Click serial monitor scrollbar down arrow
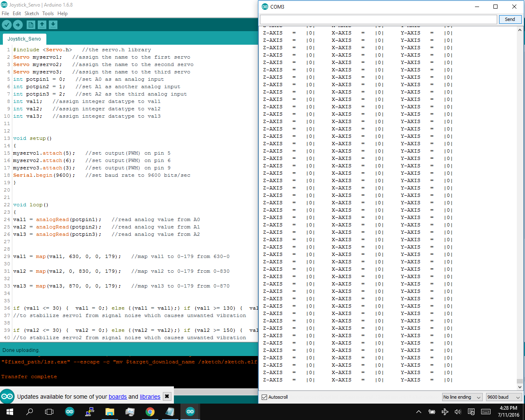 [520, 387]
